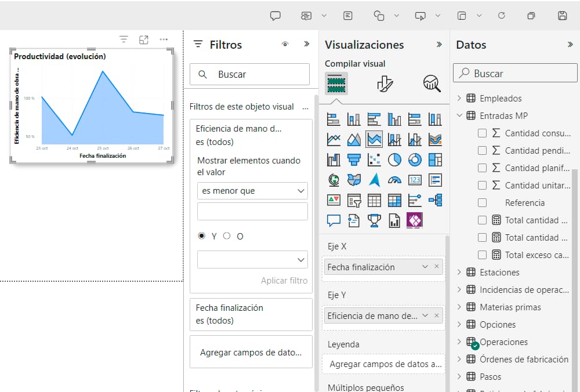
Task: Open the chart's more options ellipsis
Action: point(164,39)
